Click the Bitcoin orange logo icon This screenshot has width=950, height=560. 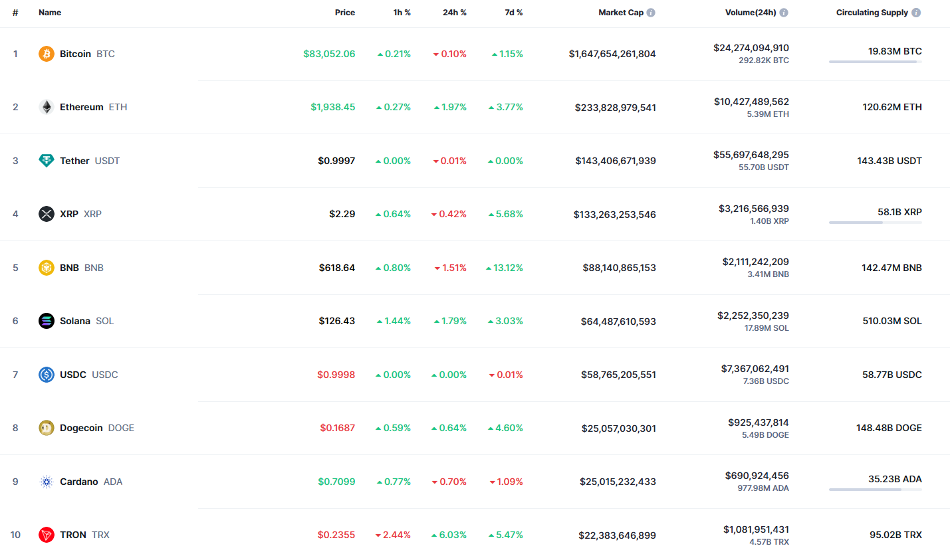click(46, 54)
